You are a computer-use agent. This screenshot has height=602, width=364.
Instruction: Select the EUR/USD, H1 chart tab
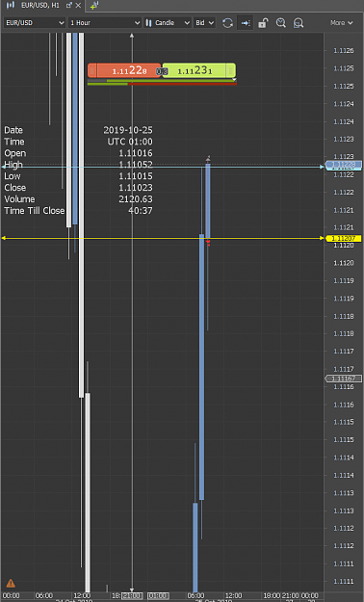[x=39, y=6]
